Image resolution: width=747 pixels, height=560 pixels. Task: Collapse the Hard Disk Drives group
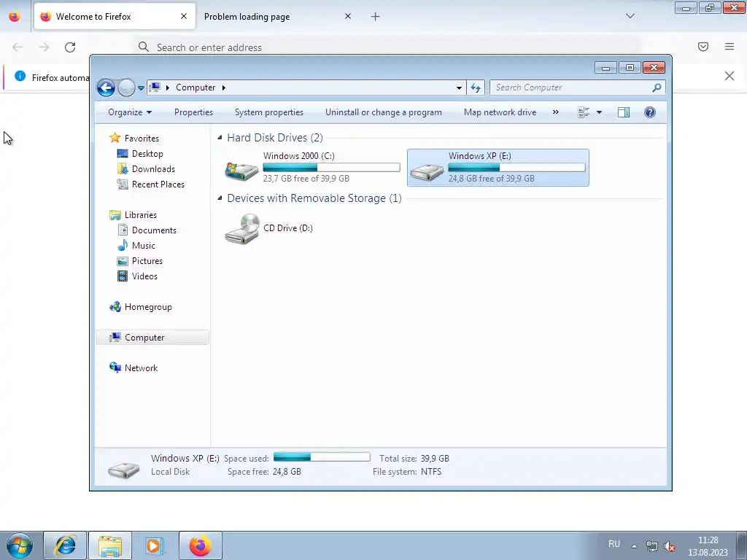point(220,138)
